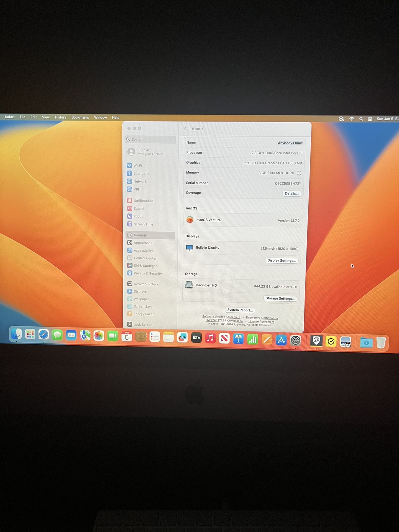
Task: Open the Safari menu
Action: [10, 117]
